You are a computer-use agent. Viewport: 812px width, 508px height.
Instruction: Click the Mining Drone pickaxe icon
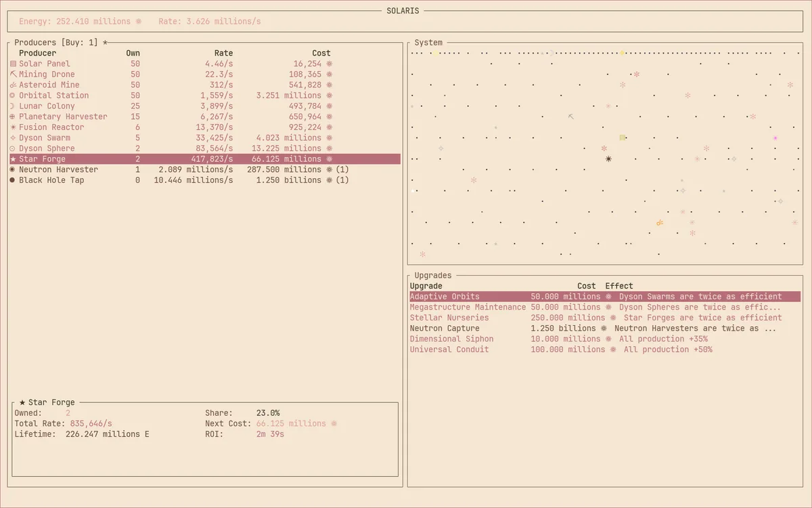[13, 75]
